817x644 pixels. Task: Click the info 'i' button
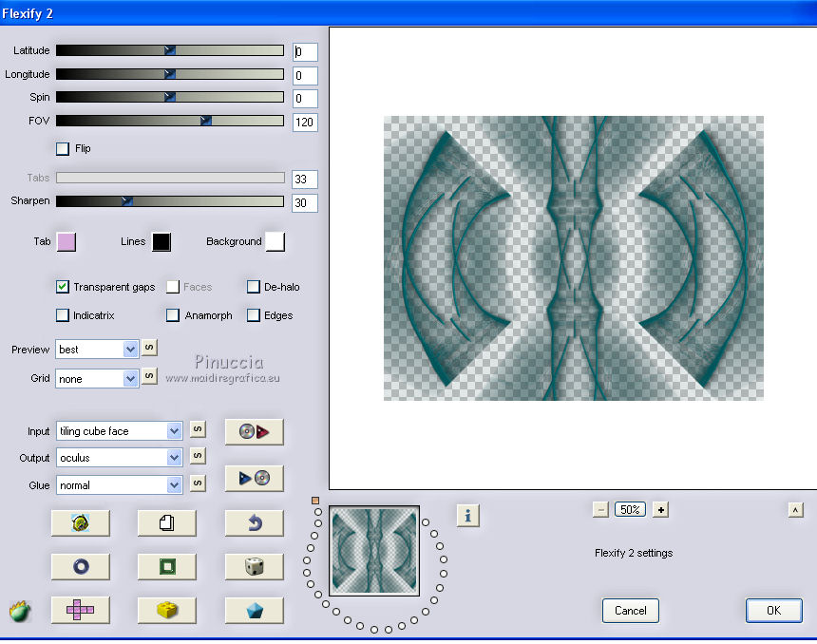(x=468, y=516)
